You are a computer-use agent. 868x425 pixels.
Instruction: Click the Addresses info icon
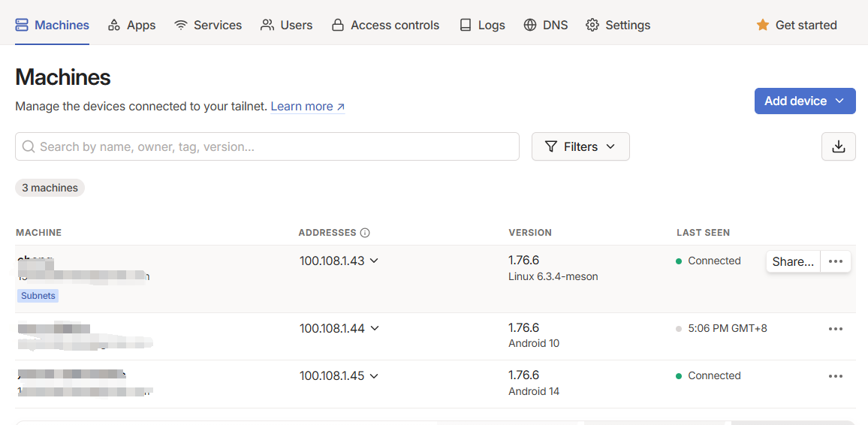[x=365, y=233]
